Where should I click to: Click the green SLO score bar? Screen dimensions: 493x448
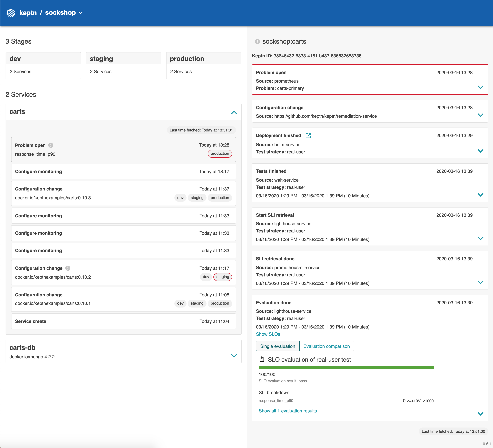point(346,367)
